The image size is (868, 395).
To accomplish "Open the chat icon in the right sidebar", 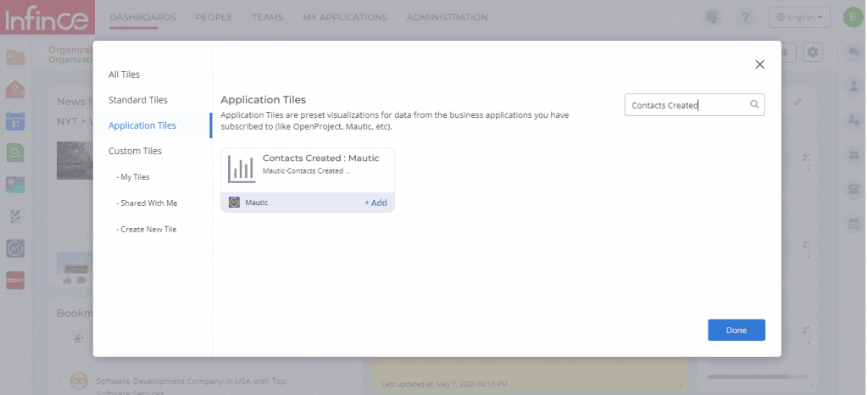I will pos(854,53).
